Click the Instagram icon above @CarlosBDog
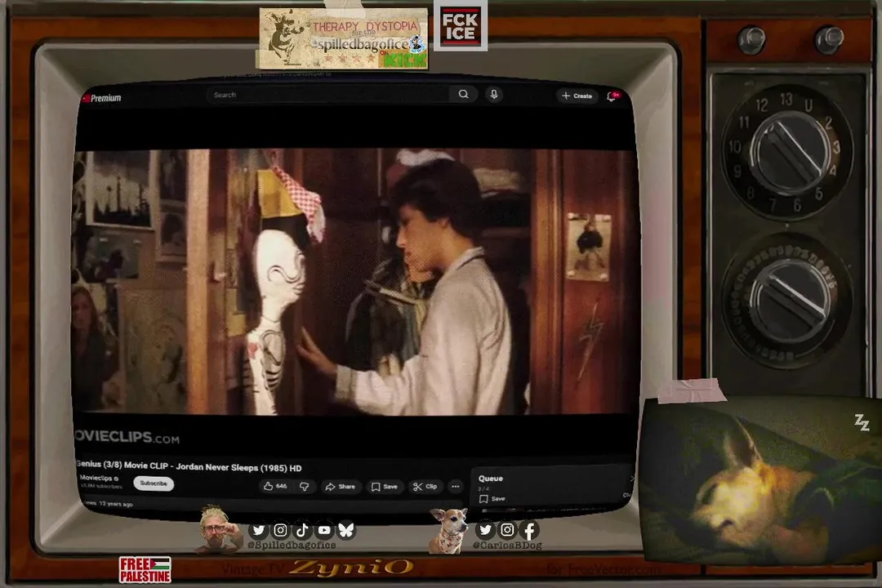The height and width of the screenshot is (588, 882). coord(507,529)
